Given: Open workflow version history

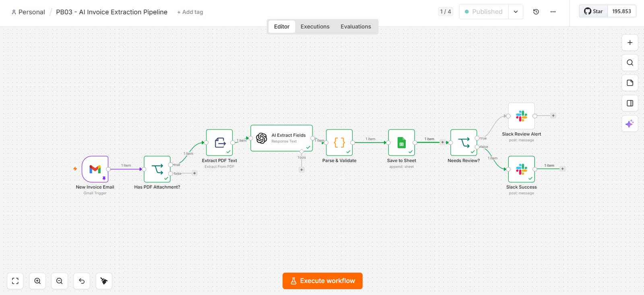Looking at the screenshot, I should pyautogui.click(x=536, y=12).
